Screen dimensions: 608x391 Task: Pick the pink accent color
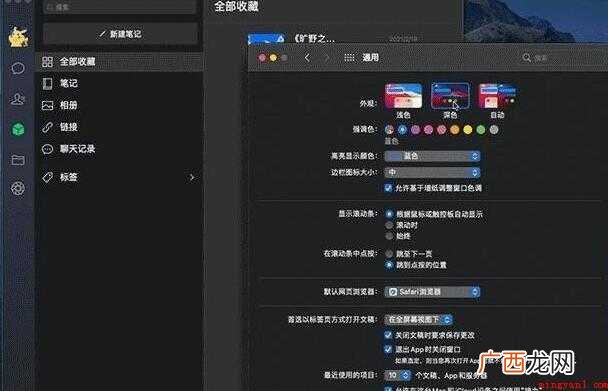tap(428, 130)
